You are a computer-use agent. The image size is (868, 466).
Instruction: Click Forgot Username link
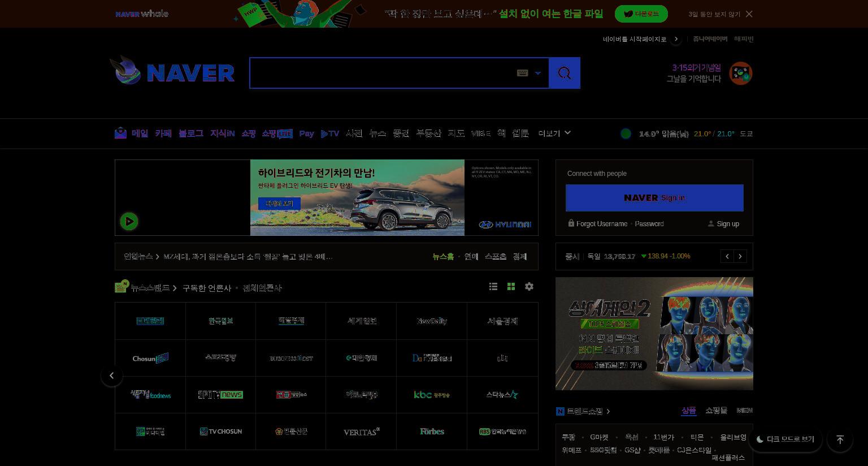pyautogui.click(x=601, y=224)
